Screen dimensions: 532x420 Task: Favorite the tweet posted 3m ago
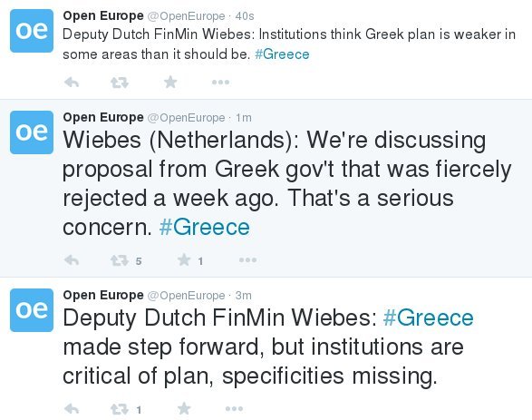184,408
